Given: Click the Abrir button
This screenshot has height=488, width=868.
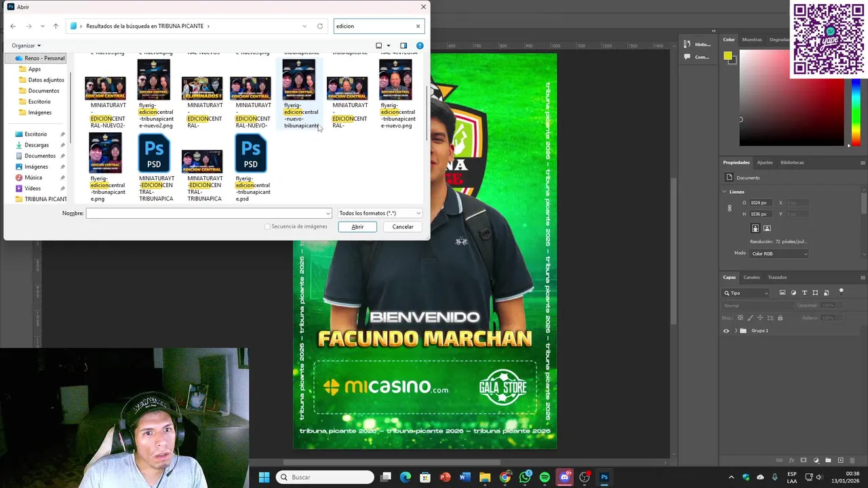Looking at the screenshot, I should coord(357,226).
